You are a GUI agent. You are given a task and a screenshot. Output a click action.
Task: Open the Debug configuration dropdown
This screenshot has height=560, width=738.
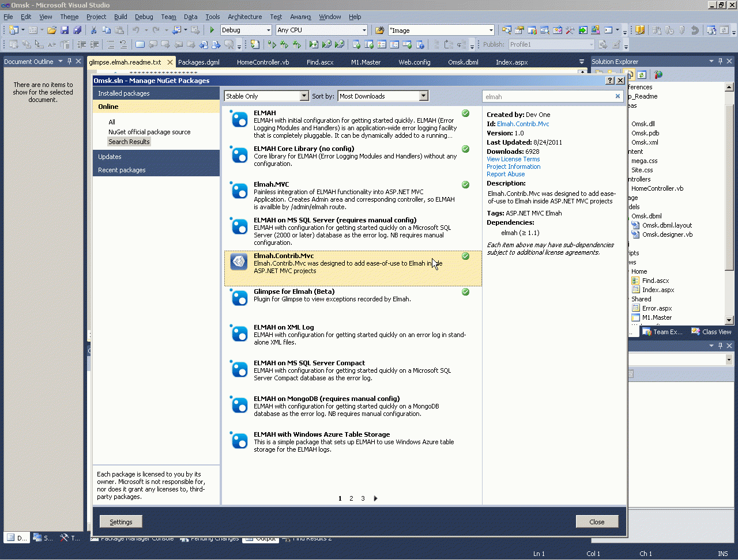(x=268, y=30)
